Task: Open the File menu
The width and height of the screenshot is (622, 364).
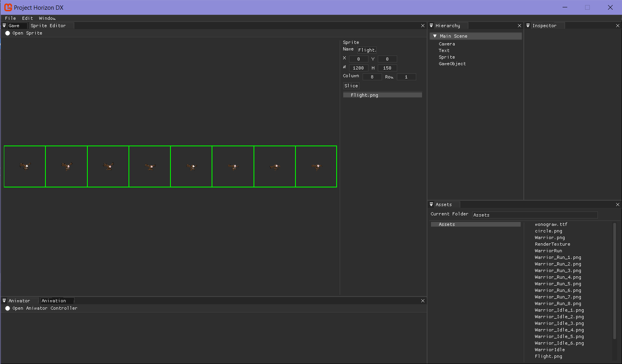Action: coord(10,18)
